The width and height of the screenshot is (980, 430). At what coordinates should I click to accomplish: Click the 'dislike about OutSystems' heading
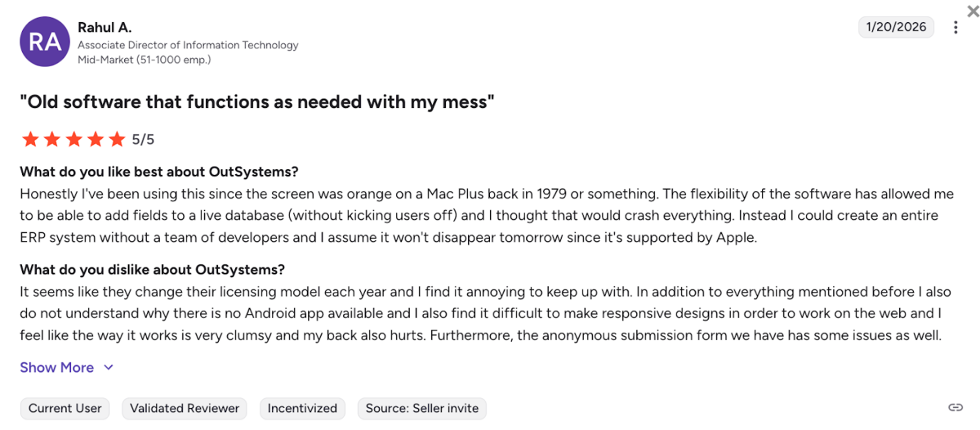pyautogui.click(x=152, y=269)
